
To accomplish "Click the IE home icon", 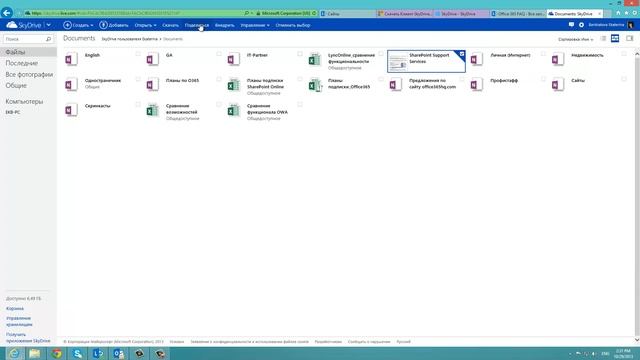I will [618, 13].
